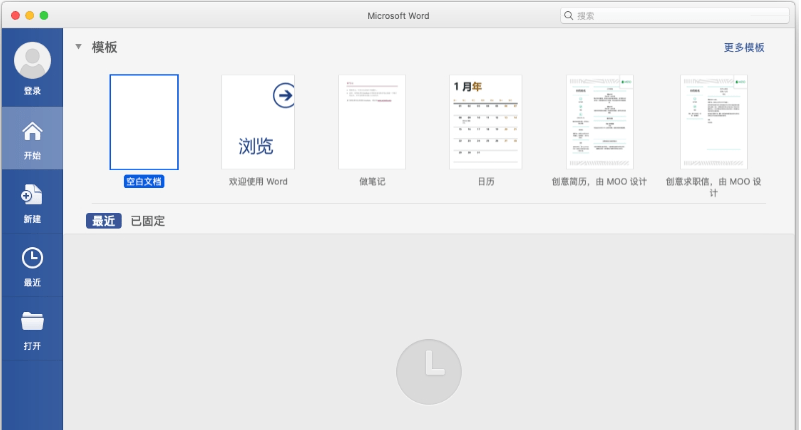801x430 pixels.
Task: Open the 最近 recent files sidebar item
Action: (x=32, y=266)
